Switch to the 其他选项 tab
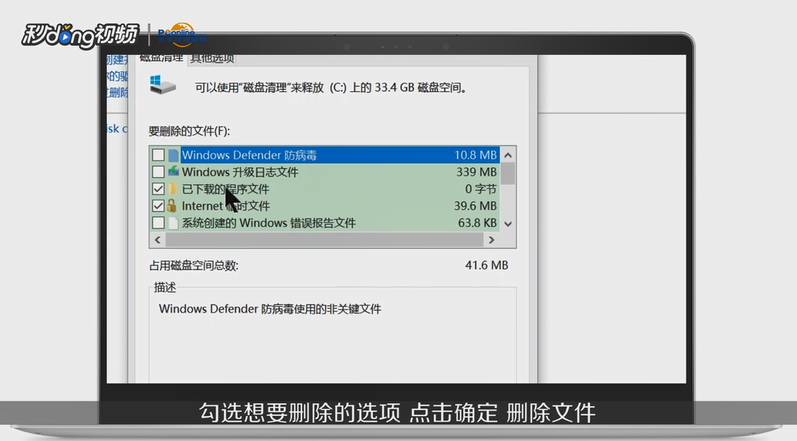This screenshot has width=797, height=441. (212, 58)
